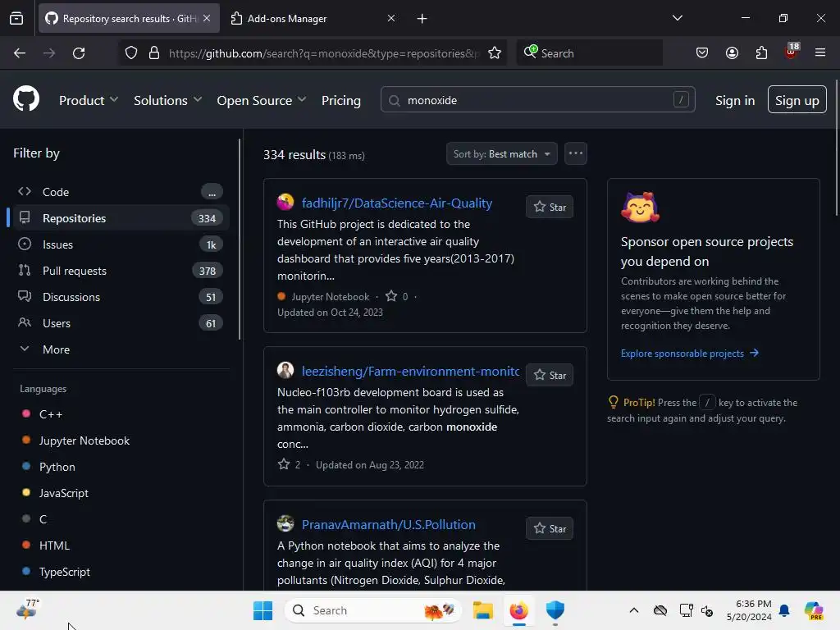
Task: Close the Repository search results tab
Action: (x=207, y=18)
